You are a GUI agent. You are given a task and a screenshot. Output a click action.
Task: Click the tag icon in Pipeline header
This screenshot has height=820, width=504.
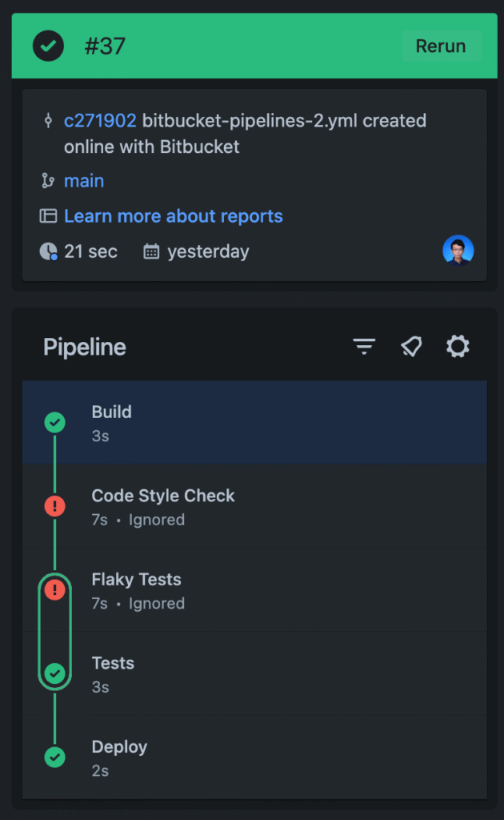[x=411, y=346]
